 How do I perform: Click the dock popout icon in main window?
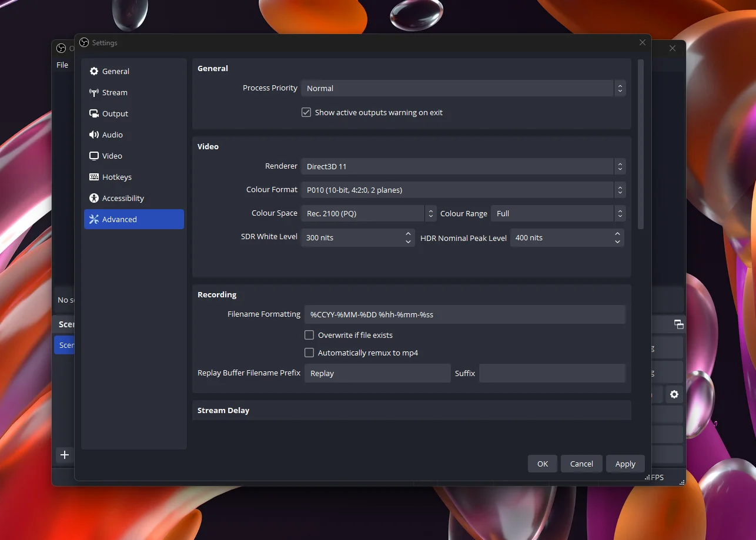click(678, 324)
